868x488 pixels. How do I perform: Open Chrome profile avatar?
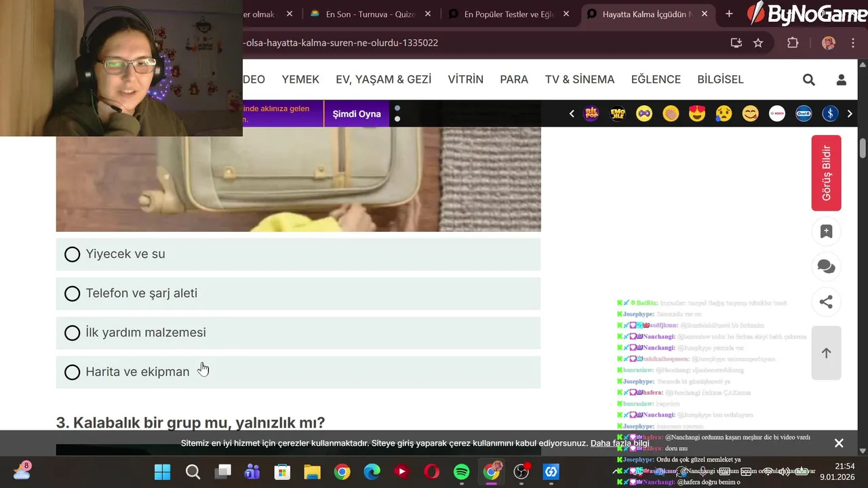828,43
